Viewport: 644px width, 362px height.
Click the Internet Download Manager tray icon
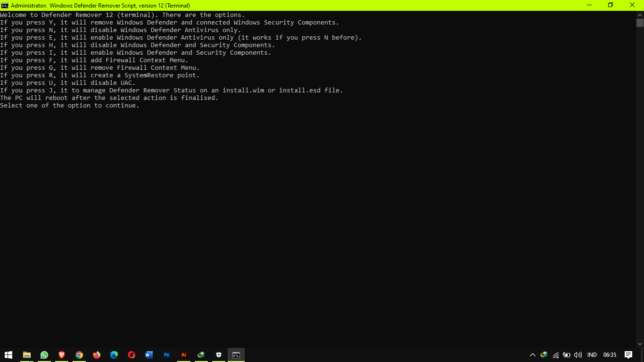pos(544,355)
